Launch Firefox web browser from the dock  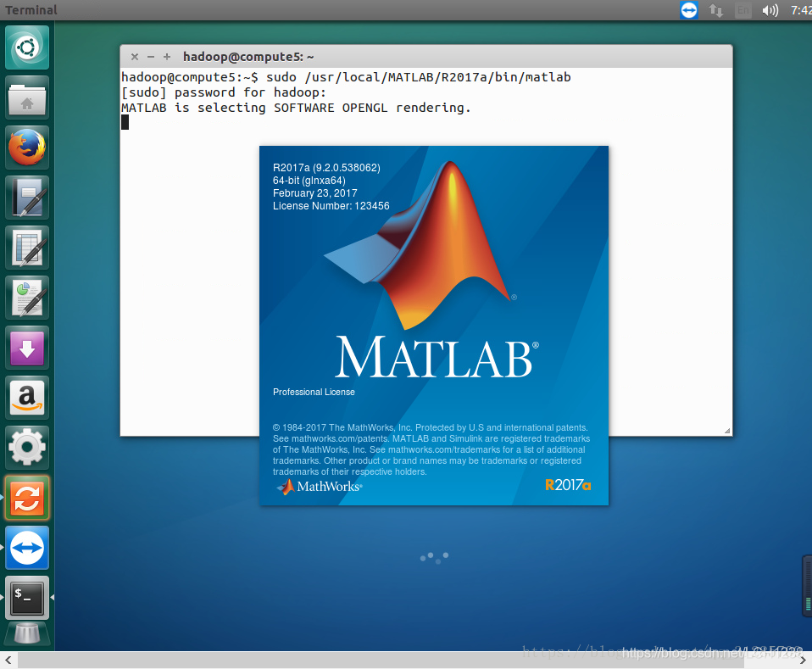[x=27, y=148]
